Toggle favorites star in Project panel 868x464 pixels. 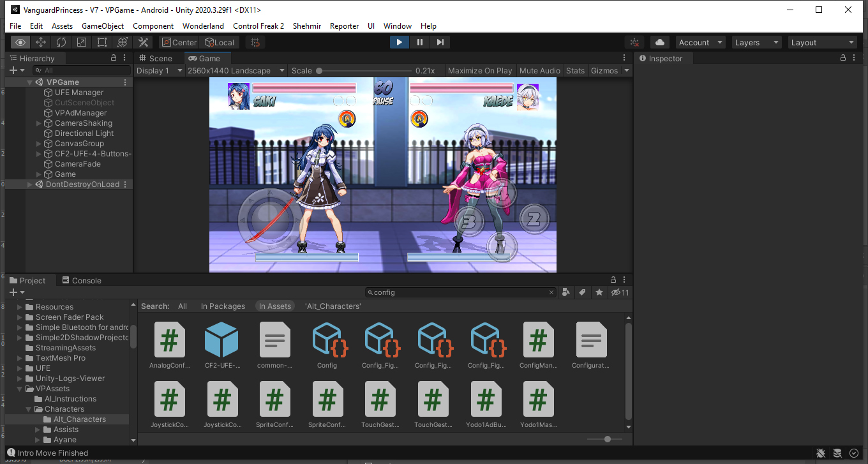click(x=599, y=292)
